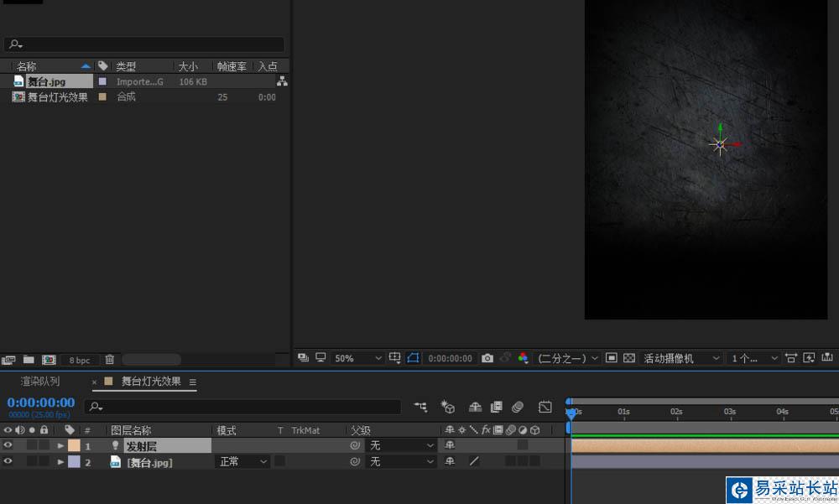Create new folder in project panel

click(x=29, y=360)
